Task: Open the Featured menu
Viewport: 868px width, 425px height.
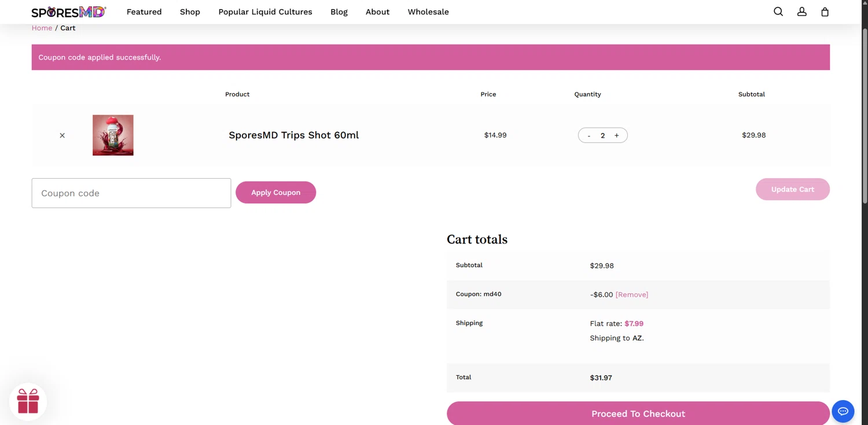Action: click(144, 12)
